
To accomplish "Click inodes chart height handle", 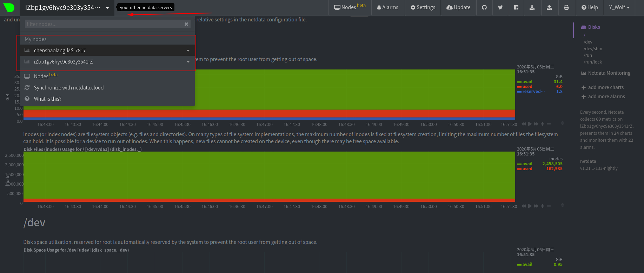I will [562, 205].
